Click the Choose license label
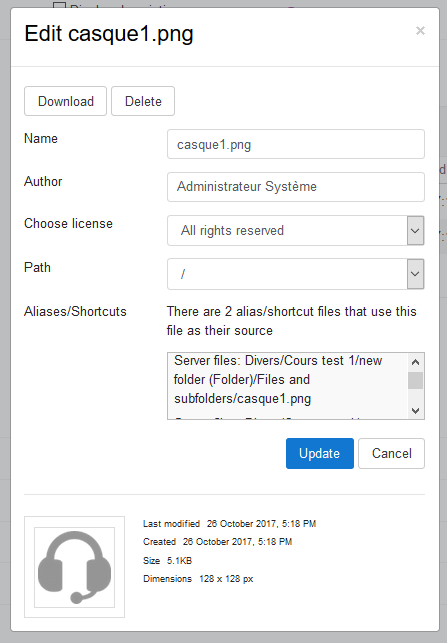The height and width of the screenshot is (643, 447). coord(68,223)
